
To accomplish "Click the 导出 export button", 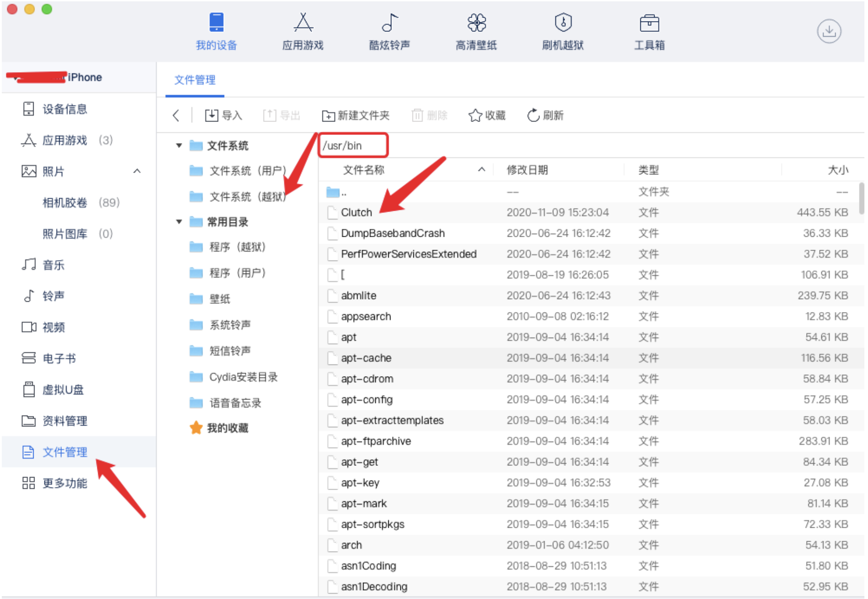I will 281,116.
